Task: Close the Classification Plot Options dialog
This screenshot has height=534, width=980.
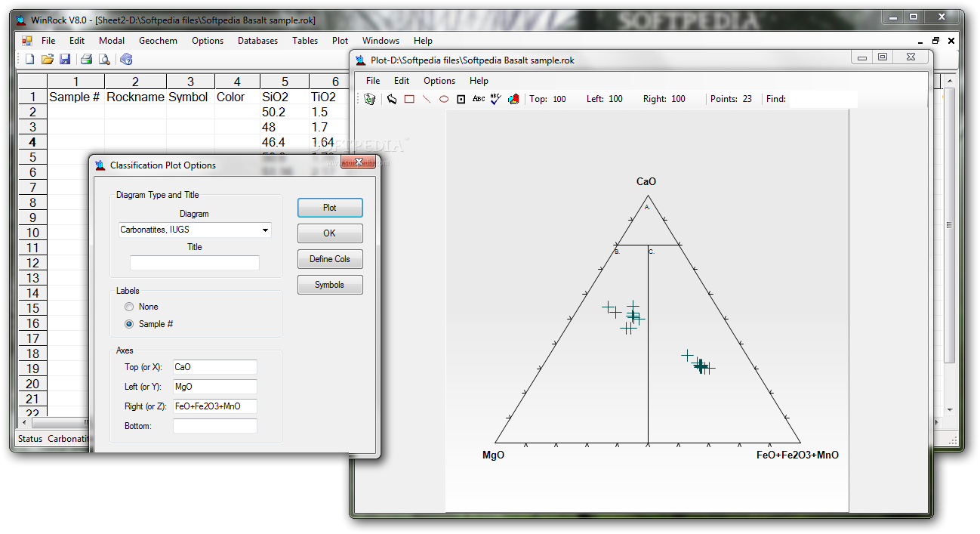Action: [x=359, y=162]
